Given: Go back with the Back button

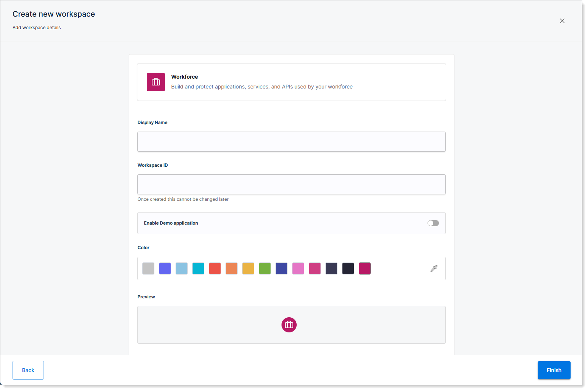Looking at the screenshot, I should point(28,370).
